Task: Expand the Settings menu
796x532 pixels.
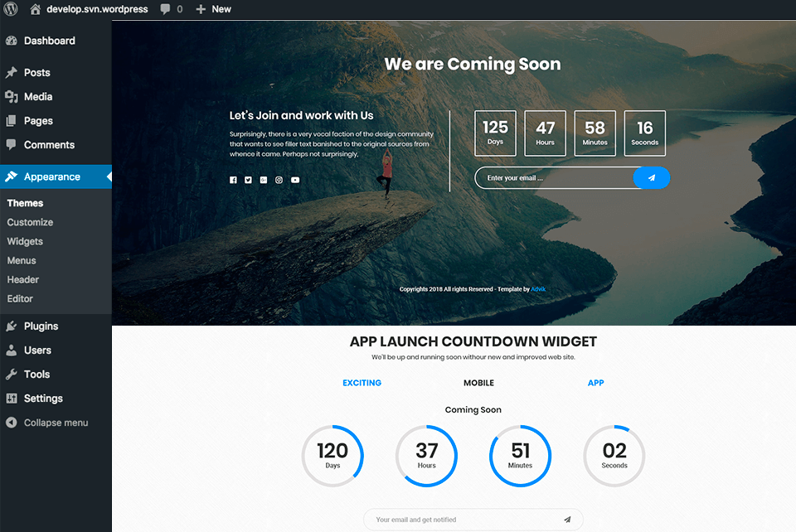Action: pos(41,398)
